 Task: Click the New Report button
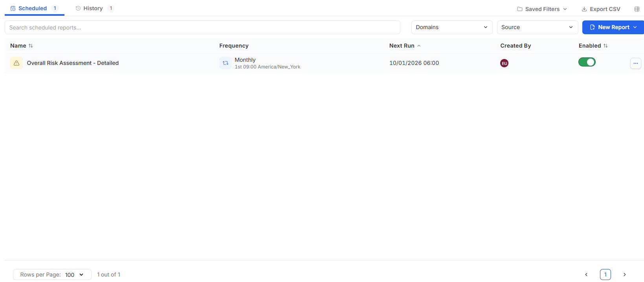[613, 27]
